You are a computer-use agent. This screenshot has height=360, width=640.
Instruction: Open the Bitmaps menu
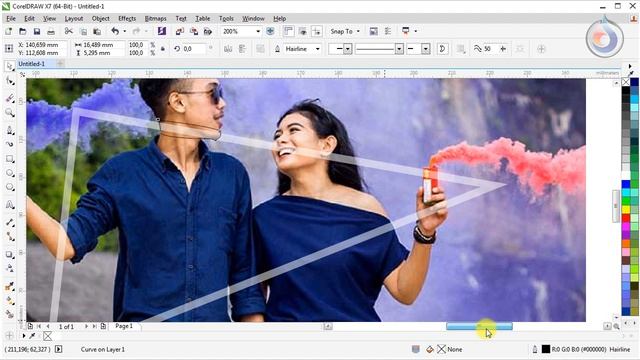(x=156, y=18)
